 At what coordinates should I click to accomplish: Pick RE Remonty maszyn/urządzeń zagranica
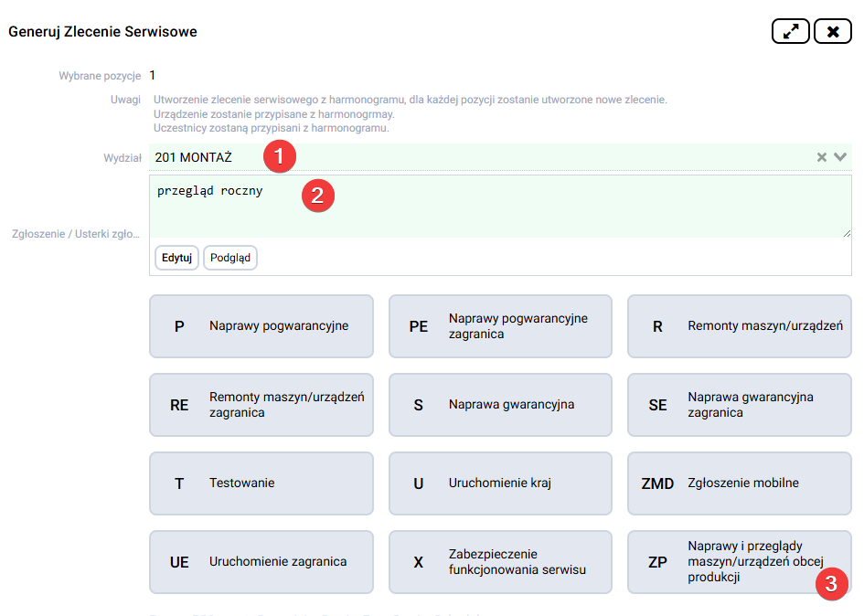[x=261, y=405]
